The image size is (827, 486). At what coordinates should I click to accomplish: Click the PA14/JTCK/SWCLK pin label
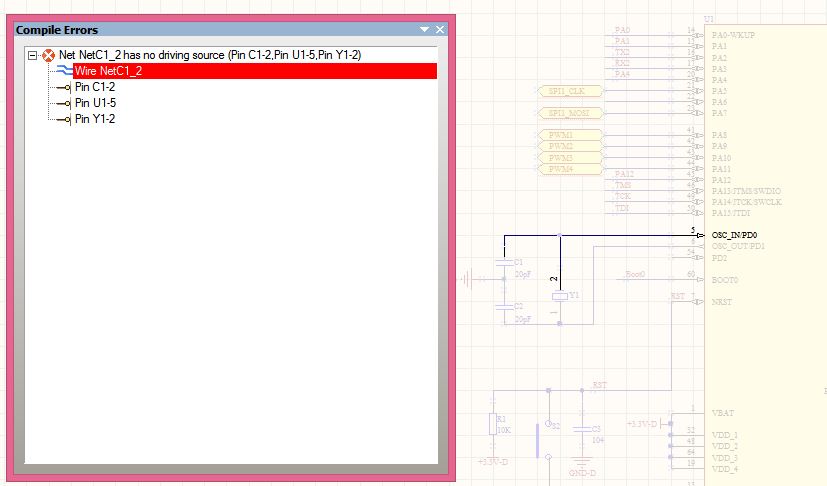747,202
